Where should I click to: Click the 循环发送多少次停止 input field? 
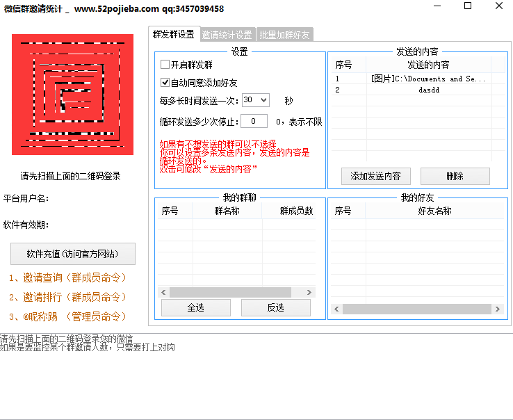(254, 121)
